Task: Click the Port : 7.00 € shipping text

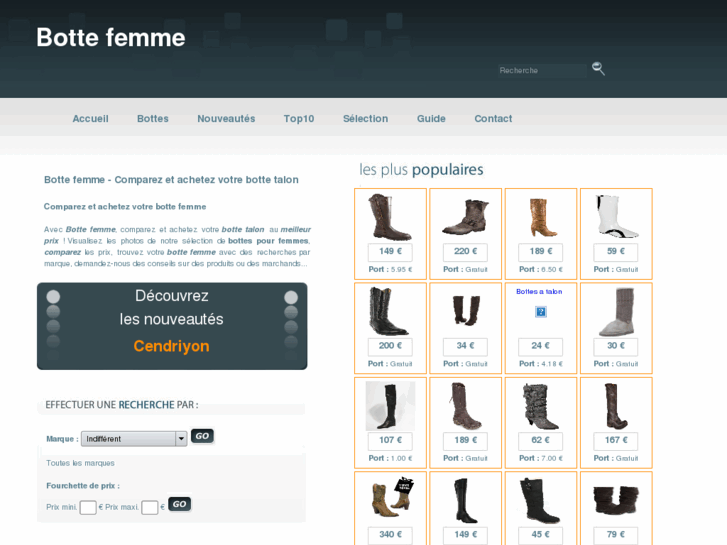Action: pos(541,458)
